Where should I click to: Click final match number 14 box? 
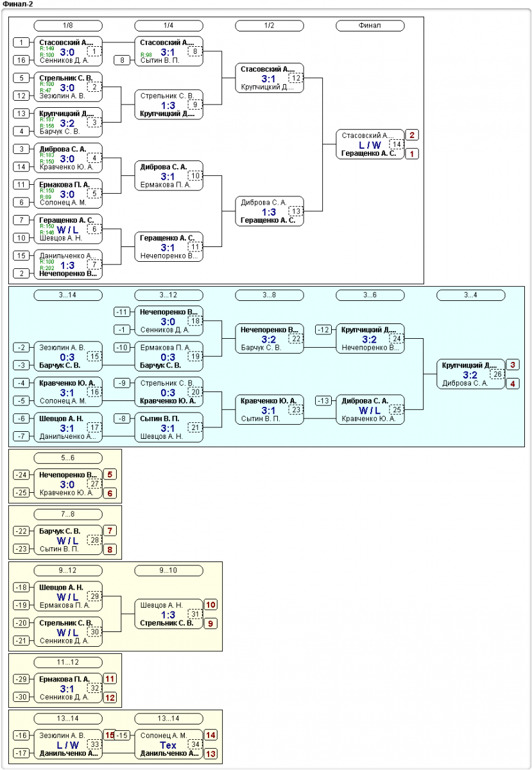click(397, 144)
